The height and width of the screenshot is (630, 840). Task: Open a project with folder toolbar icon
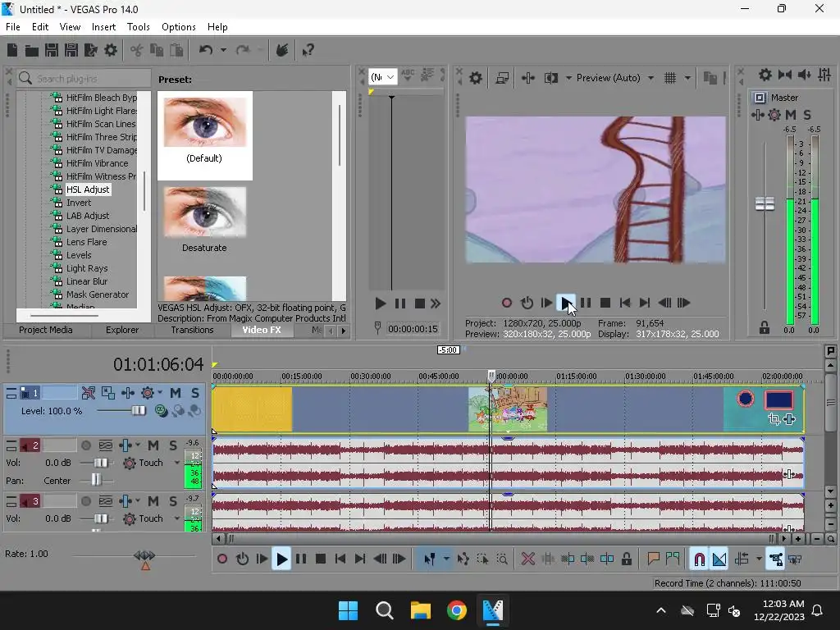click(x=32, y=50)
